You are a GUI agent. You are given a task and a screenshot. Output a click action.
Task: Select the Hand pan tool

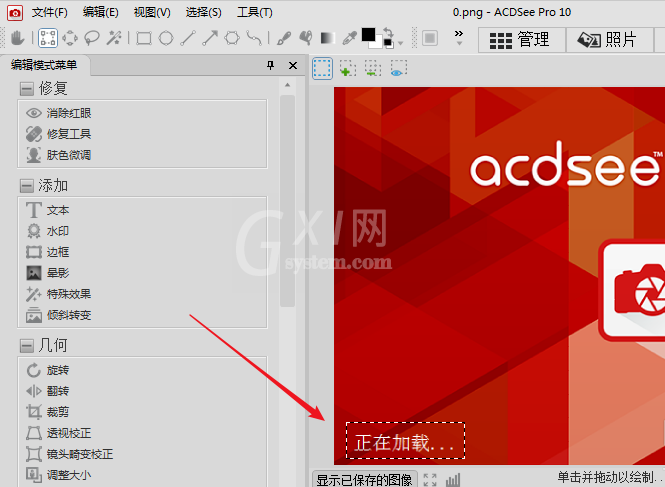pos(17,38)
